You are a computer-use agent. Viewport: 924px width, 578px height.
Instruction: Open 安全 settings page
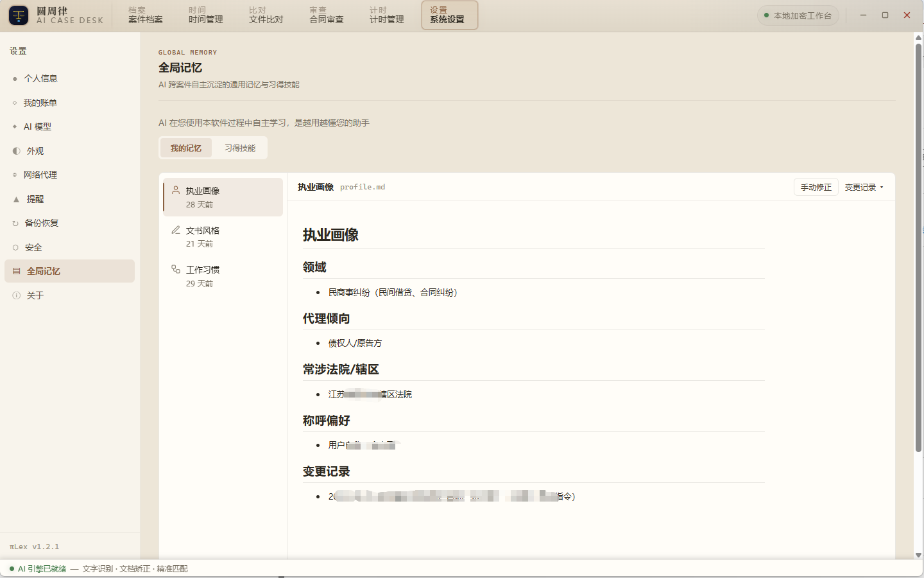pyautogui.click(x=69, y=247)
